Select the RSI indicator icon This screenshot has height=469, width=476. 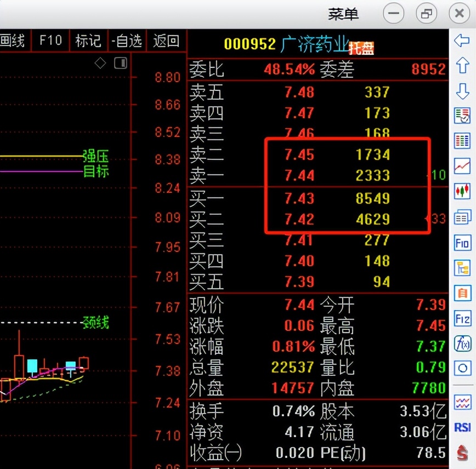(x=462, y=427)
